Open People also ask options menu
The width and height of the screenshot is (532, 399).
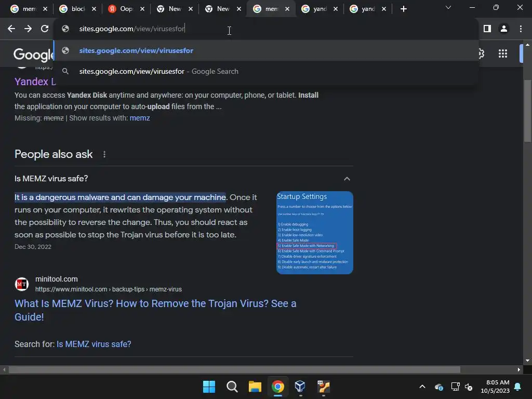pyautogui.click(x=104, y=154)
